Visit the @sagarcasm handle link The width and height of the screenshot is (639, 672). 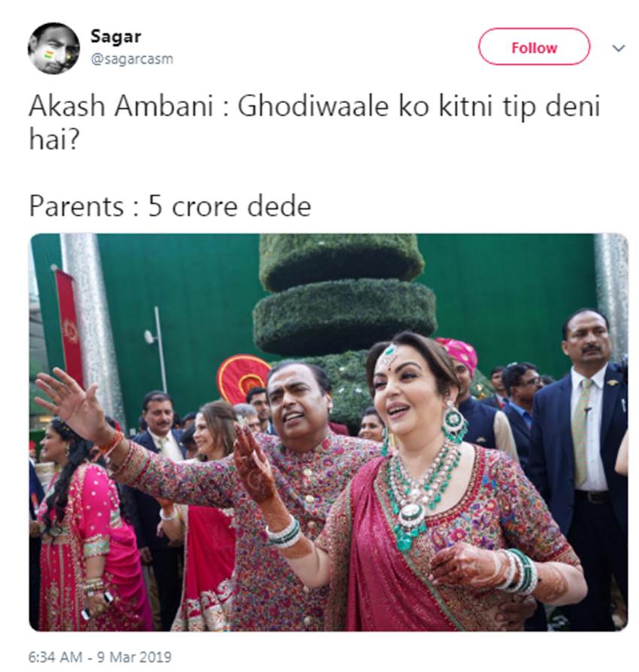click(x=132, y=59)
